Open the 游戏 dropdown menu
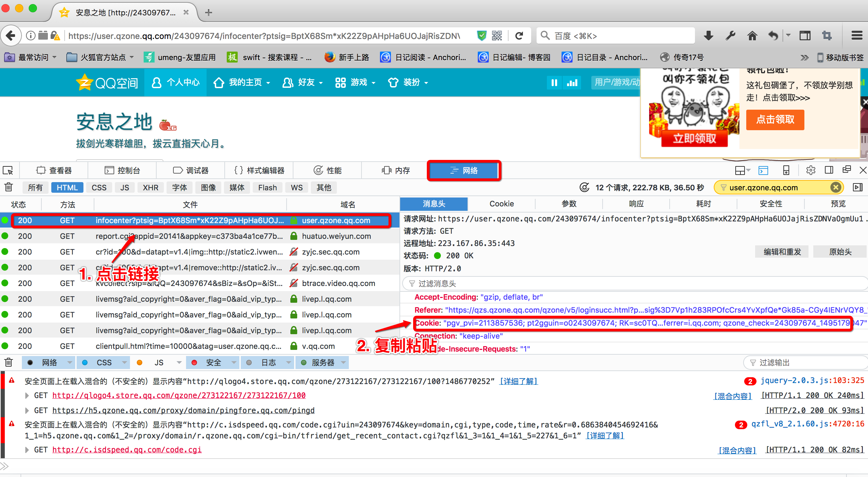The height and width of the screenshot is (477, 868). [355, 82]
